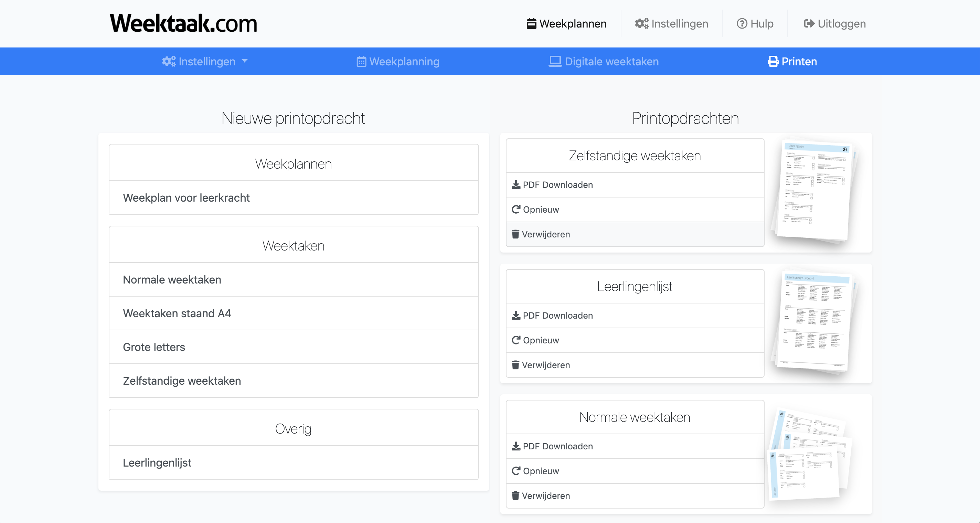Viewport: 980px width, 523px height.
Task: Choose Grote letters print option
Action: [154, 347]
